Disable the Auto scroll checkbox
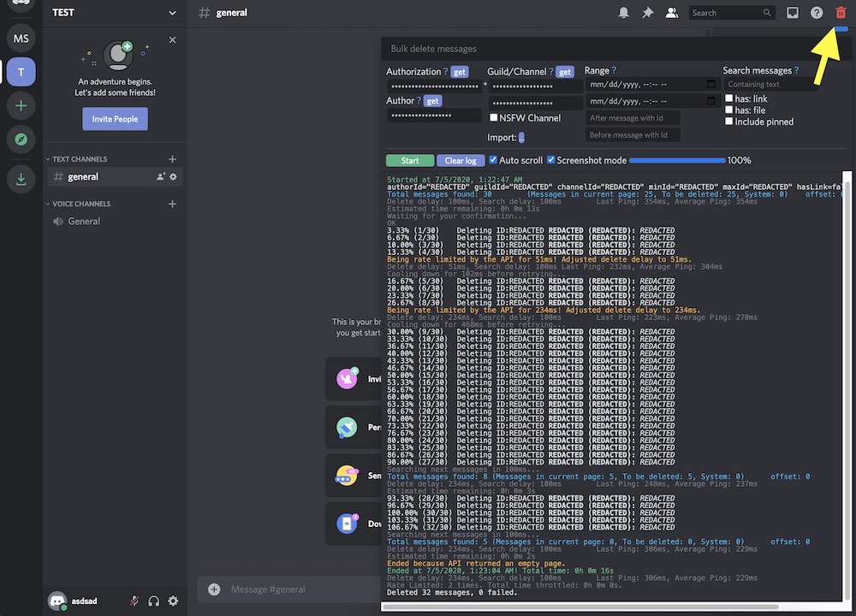The height and width of the screenshot is (616, 856). click(x=493, y=160)
